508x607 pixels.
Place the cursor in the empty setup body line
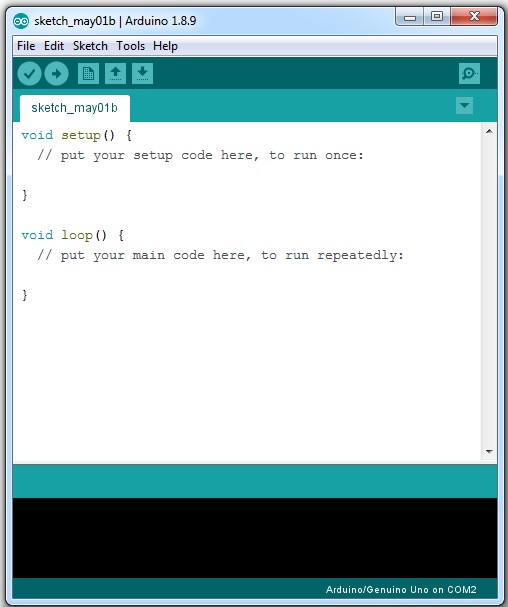[x=247, y=175]
